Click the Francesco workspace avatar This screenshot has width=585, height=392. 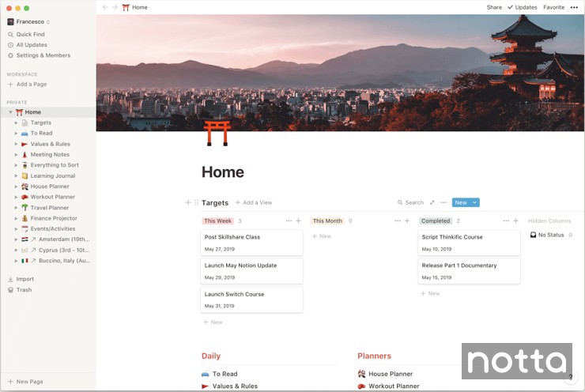coord(10,21)
